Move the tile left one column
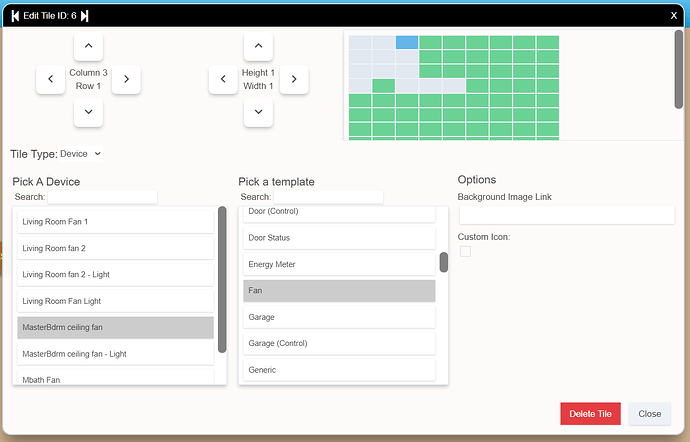This screenshot has height=442, width=690. [x=51, y=79]
